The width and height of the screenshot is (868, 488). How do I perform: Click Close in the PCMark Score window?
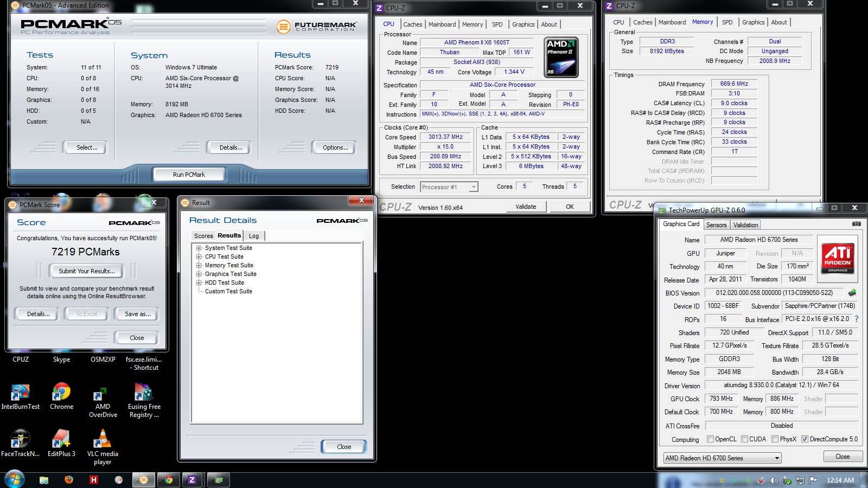[137, 338]
